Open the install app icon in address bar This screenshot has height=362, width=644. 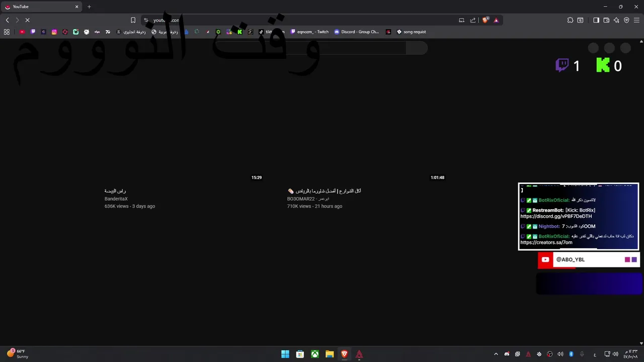coord(461,20)
